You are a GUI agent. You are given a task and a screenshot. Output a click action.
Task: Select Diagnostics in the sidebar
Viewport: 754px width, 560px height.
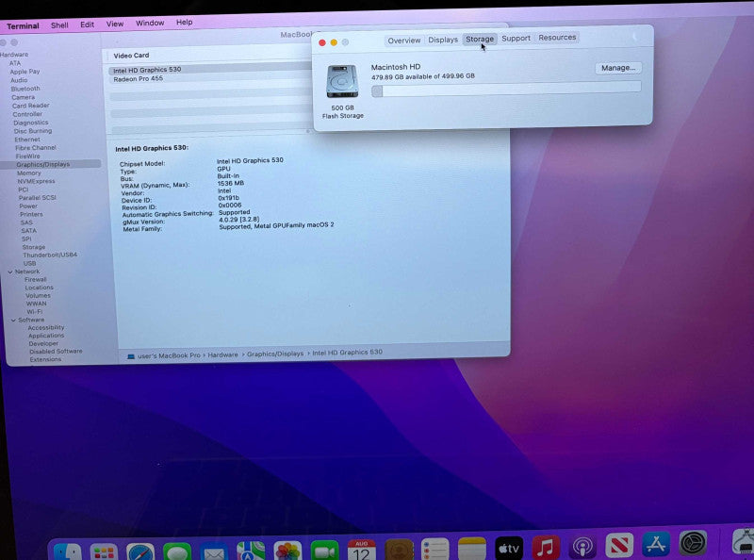[x=31, y=123]
